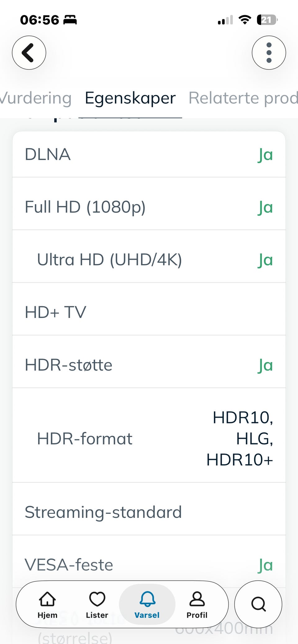Image resolution: width=298 pixels, height=644 pixels.
Task: Tap the Full HD (1080p) row
Action: [x=149, y=207]
